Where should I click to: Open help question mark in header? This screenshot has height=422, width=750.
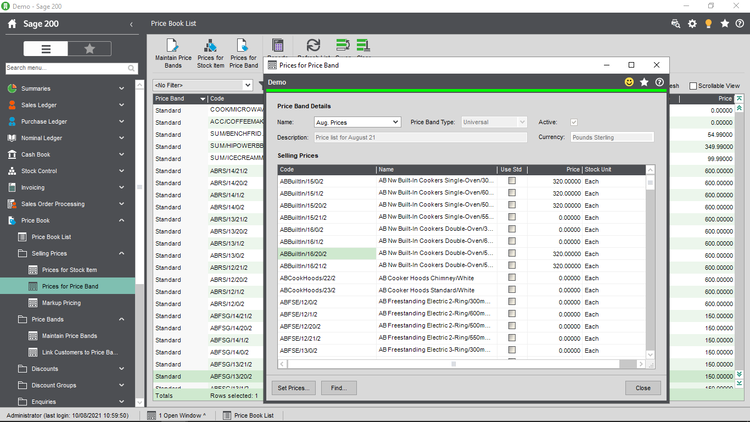pyautogui.click(x=739, y=23)
